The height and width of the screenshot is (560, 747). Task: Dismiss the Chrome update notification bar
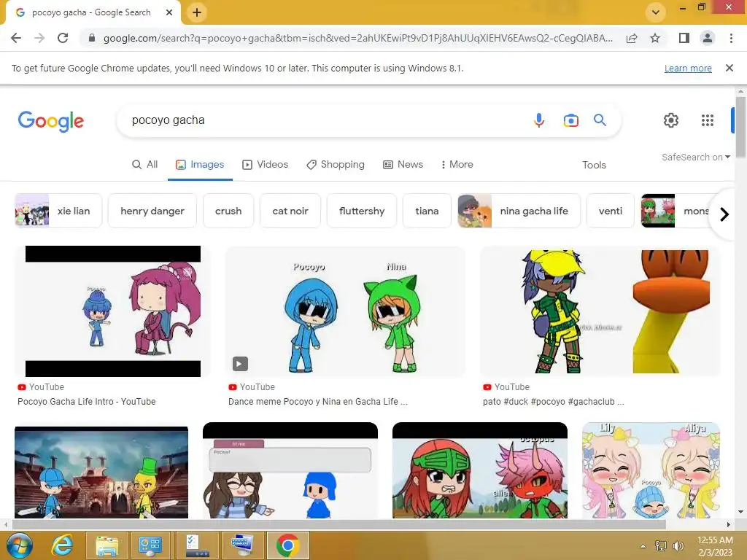729,68
